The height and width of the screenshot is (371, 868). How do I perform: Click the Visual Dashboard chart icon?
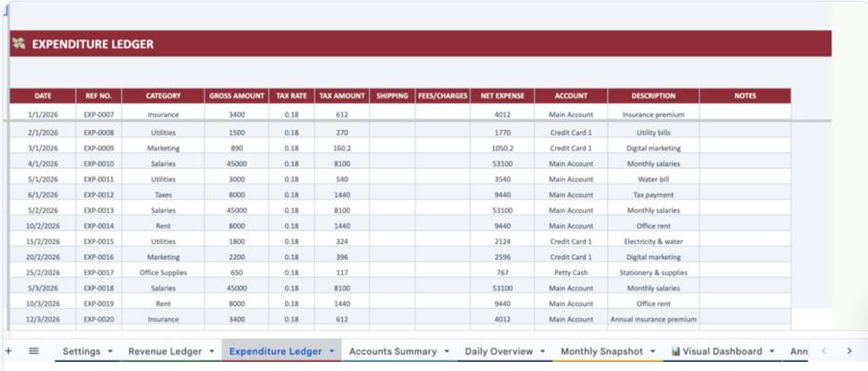tap(675, 352)
